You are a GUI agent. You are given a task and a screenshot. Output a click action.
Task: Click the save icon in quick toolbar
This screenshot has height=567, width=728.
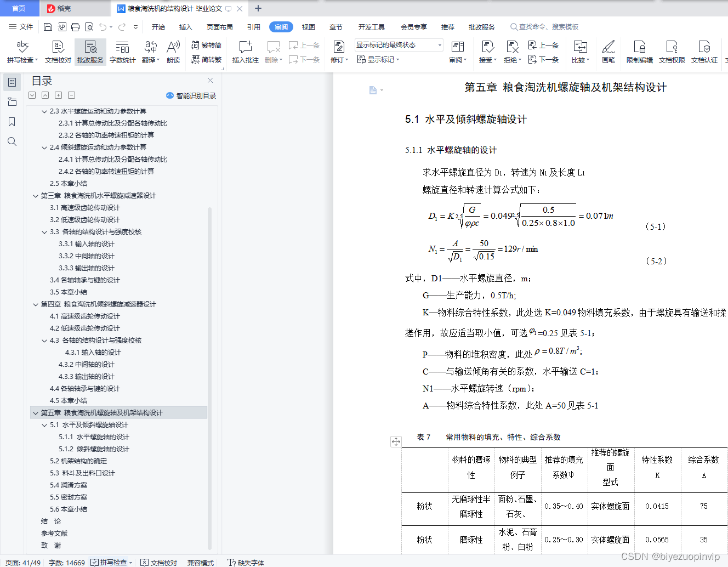pos(48,27)
